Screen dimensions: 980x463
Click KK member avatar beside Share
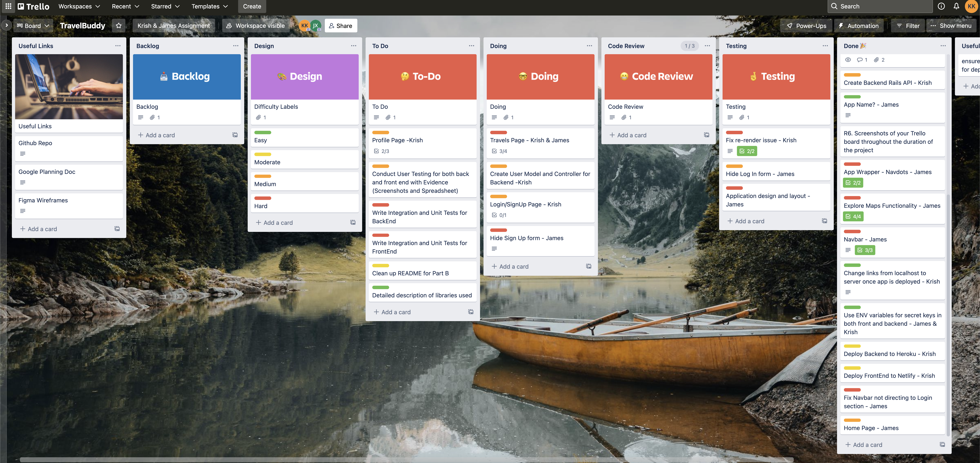tap(304, 25)
